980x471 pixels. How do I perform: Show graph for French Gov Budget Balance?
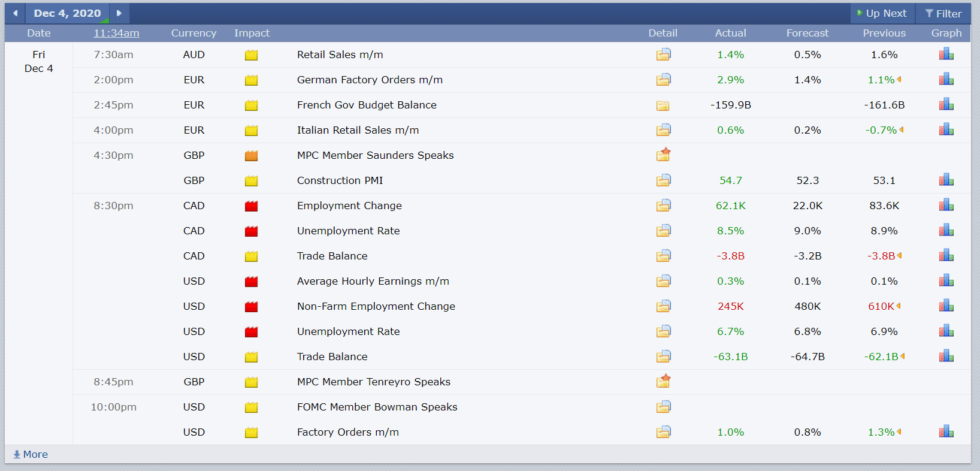click(946, 105)
